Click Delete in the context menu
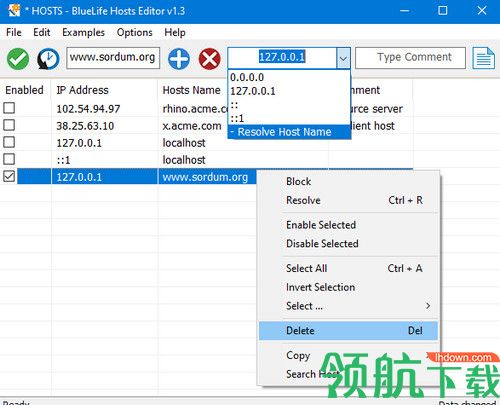500x405 pixels. click(x=348, y=331)
